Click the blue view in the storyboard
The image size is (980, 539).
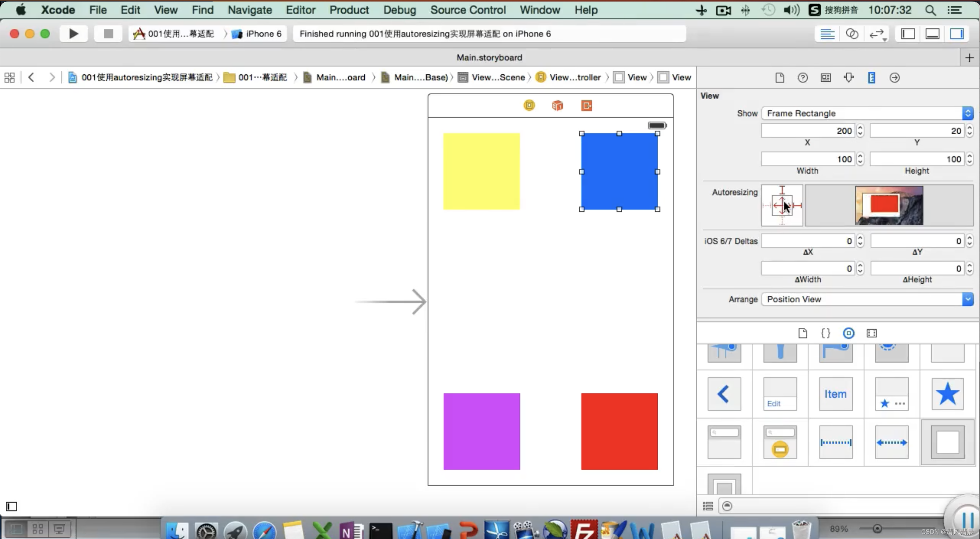[x=619, y=171]
